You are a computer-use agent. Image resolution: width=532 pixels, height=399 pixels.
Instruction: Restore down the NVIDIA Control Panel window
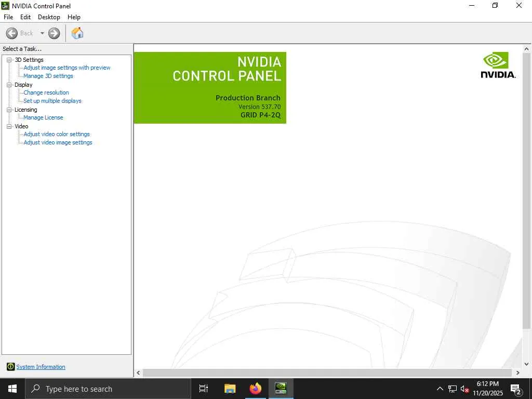click(495, 5)
